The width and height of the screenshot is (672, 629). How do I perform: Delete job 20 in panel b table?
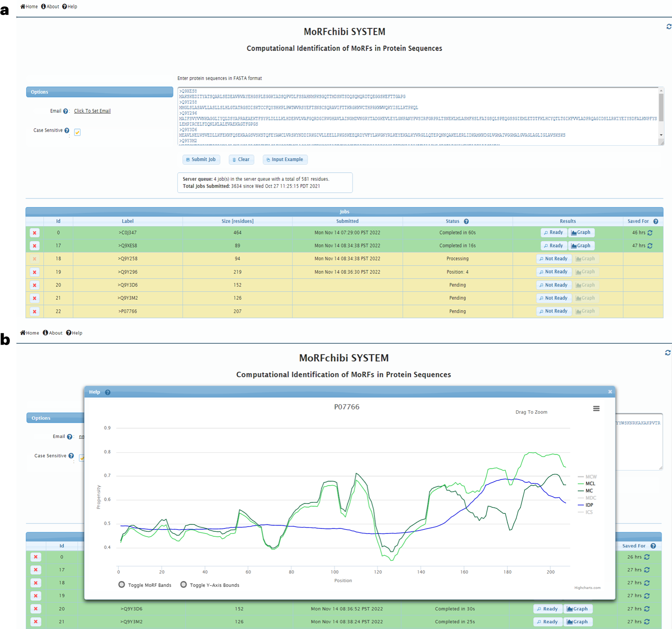[36, 609]
